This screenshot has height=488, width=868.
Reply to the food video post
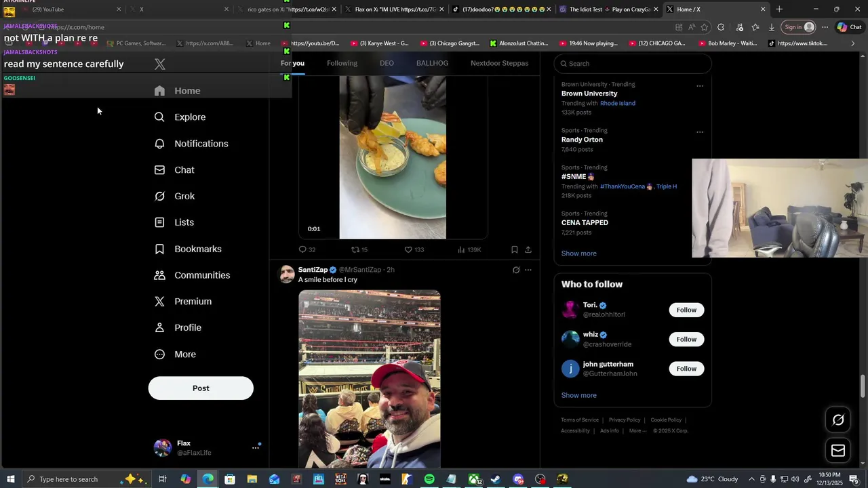pos(307,249)
